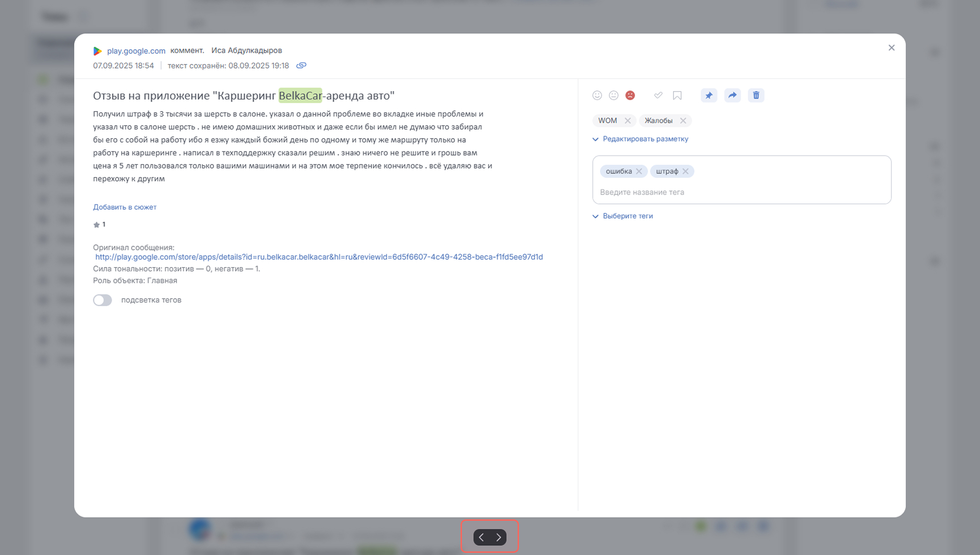Viewport: 980px width, 555px height.
Task: Copy the message link chain icon
Action: coord(301,65)
